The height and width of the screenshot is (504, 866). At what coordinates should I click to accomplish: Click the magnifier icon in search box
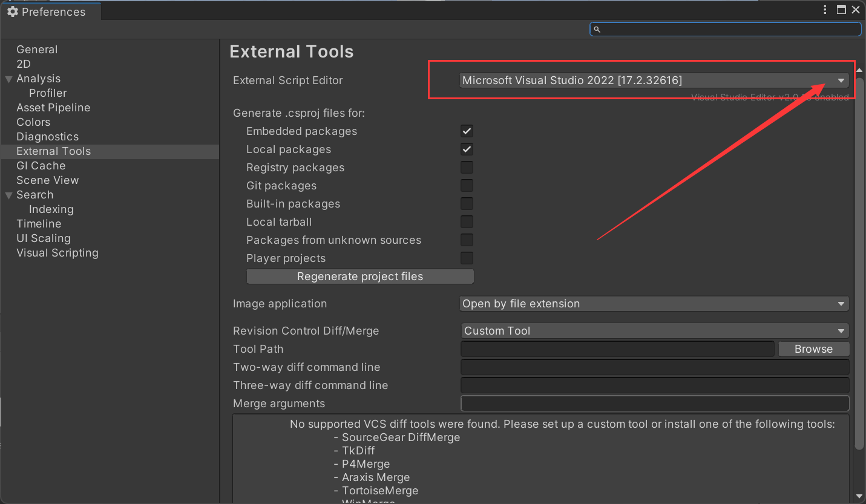coord(597,29)
